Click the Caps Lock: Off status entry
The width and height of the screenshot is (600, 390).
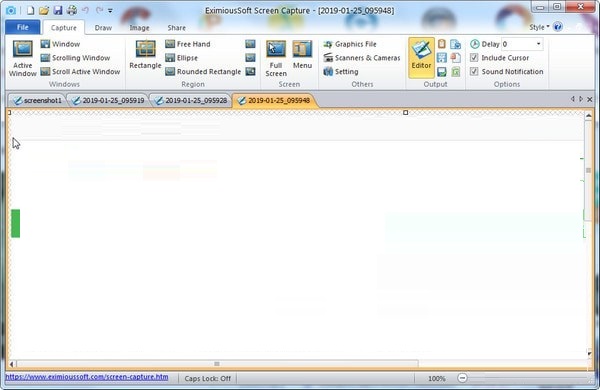(x=207, y=379)
